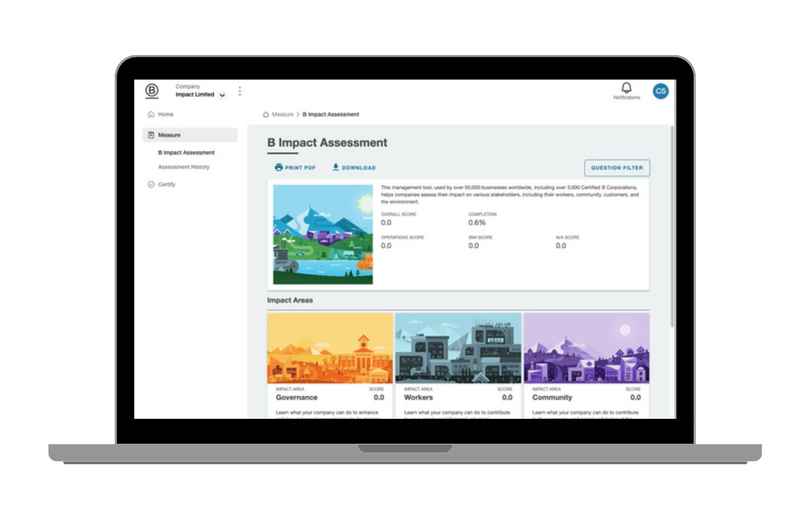Image resolution: width=812 pixels, height=529 pixels.
Task: Click the Measure clipboard icon
Action: [151, 135]
